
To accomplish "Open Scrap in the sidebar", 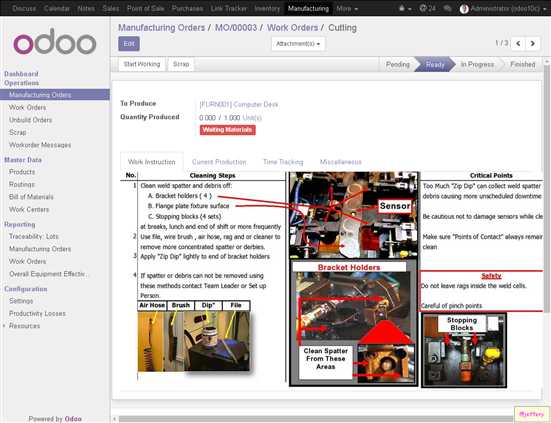I will pyautogui.click(x=18, y=132).
